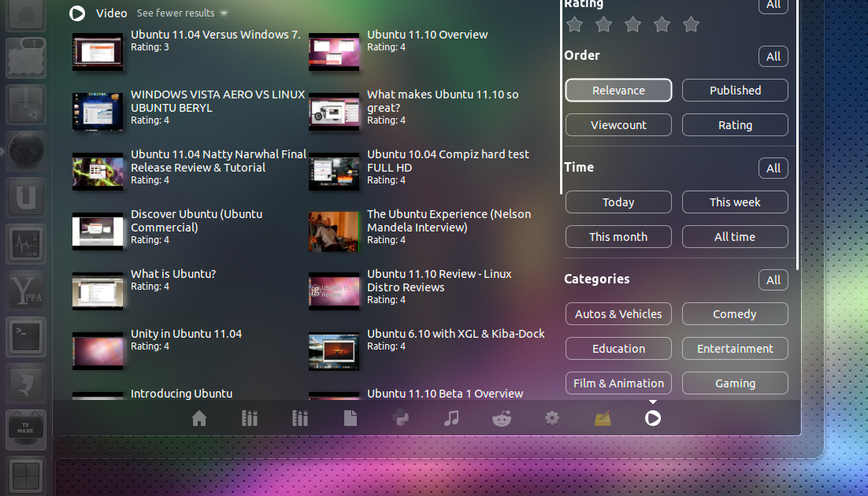Open Y PPA Manager from the launcher
868x496 pixels.
pos(26,291)
